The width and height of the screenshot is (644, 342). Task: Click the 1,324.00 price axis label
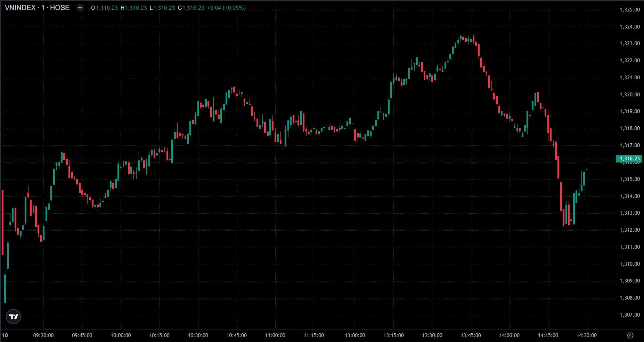[630, 27]
